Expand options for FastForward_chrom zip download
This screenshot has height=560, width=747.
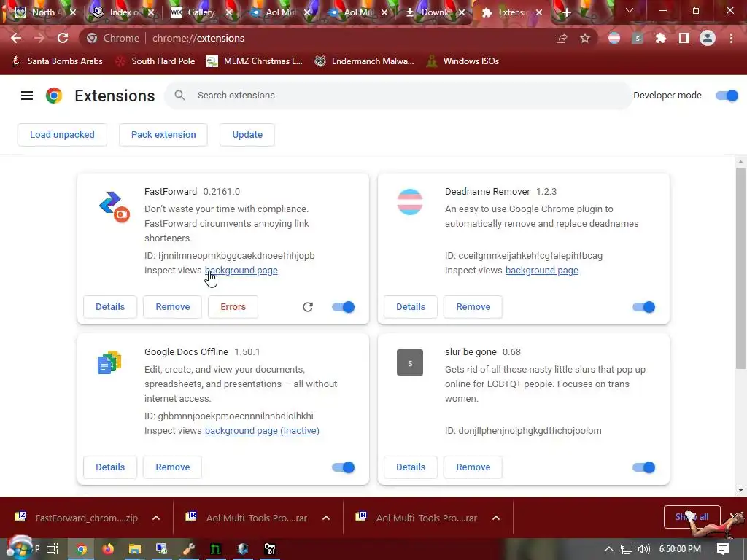156,518
